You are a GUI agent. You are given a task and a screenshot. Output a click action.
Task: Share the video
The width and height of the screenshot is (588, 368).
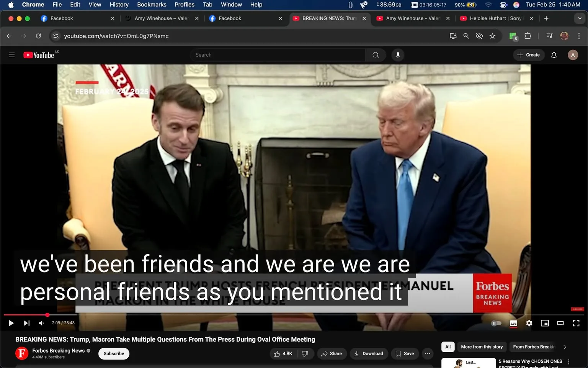pyautogui.click(x=332, y=353)
